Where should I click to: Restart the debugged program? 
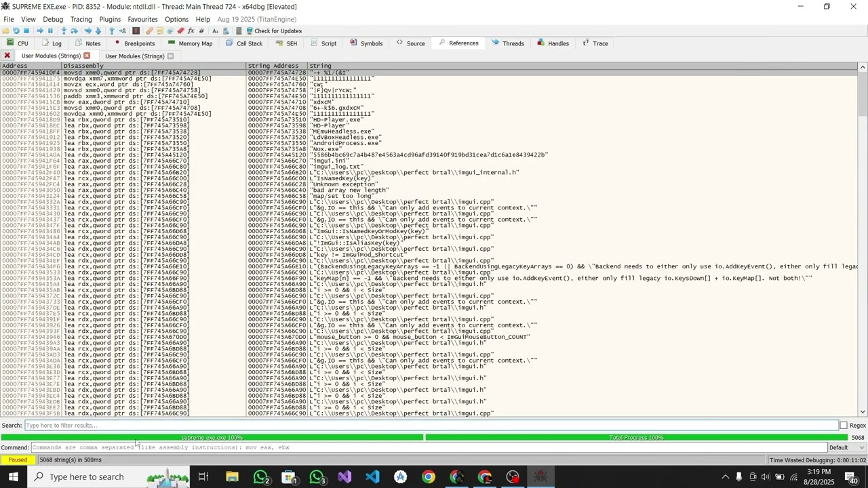click(x=16, y=30)
